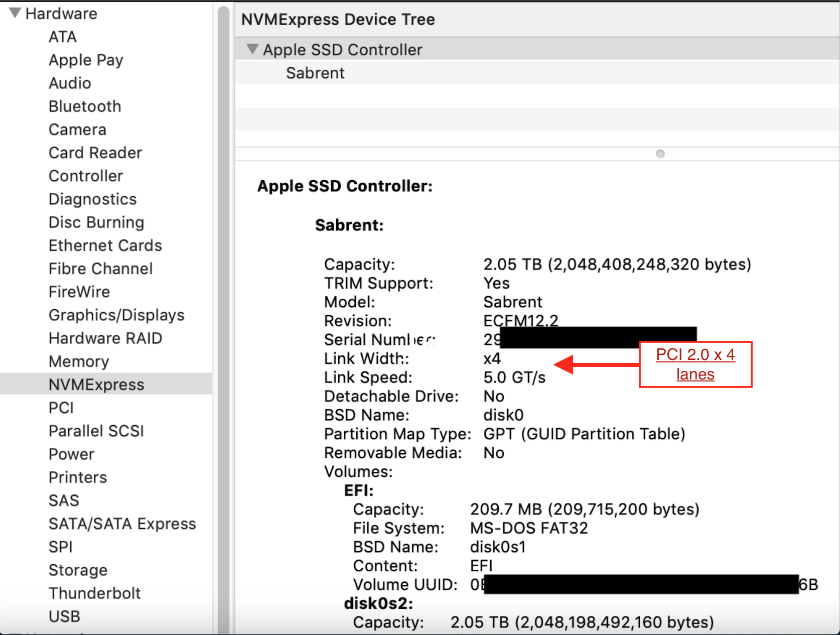This screenshot has height=635, width=840.
Task: Open the SAS hardware section
Action: 64,500
